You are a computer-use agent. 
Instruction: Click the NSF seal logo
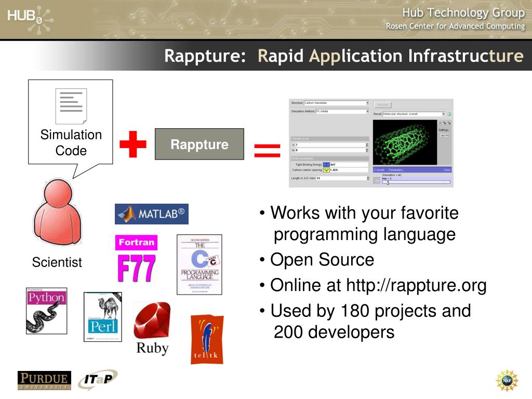pyautogui.click(x=507, y=380)
